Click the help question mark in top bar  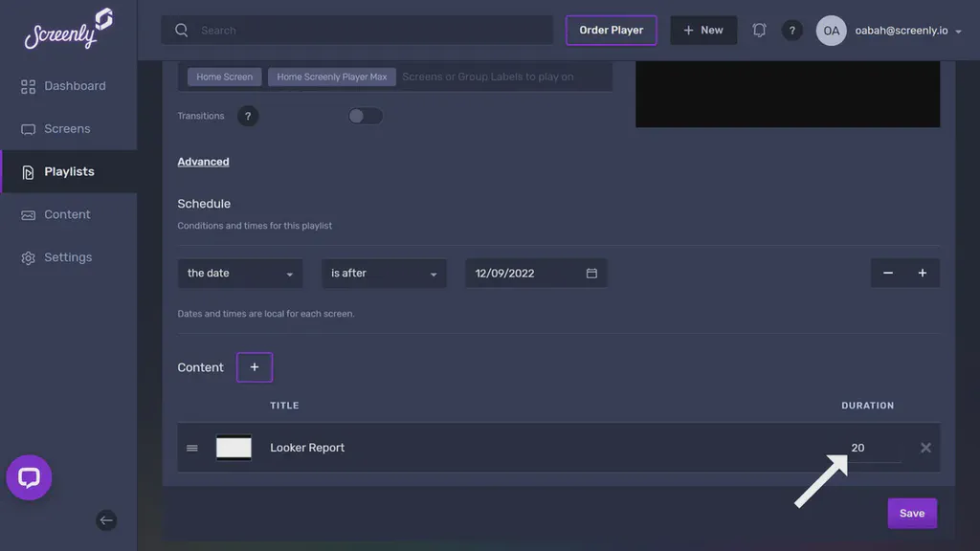pyautogui.click(x=792, y=30)
